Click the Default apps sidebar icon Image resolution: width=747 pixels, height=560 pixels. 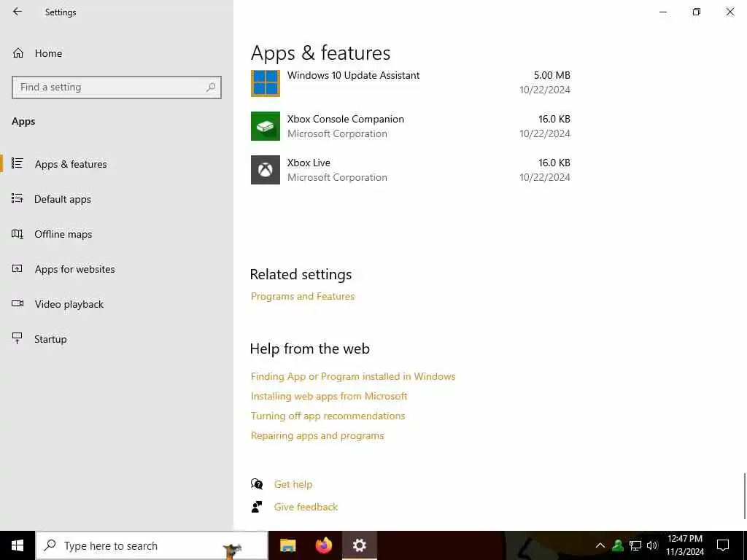coord(18,198)
